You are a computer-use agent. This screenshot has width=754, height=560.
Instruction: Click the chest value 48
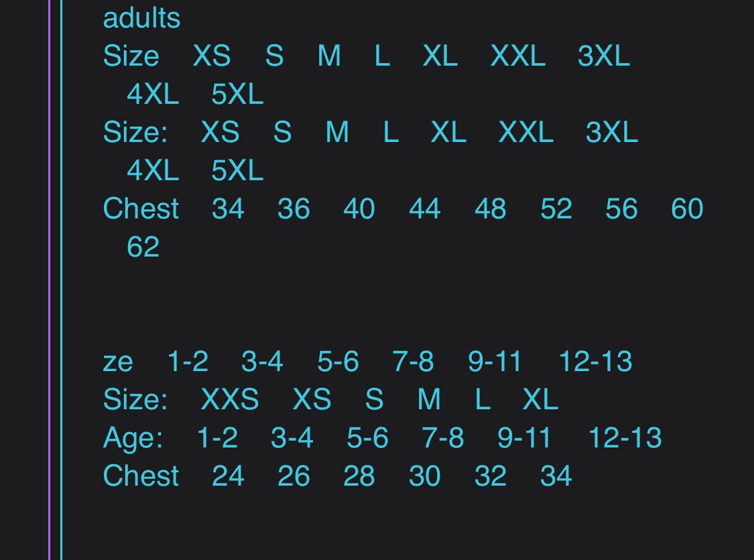[490, 209]
